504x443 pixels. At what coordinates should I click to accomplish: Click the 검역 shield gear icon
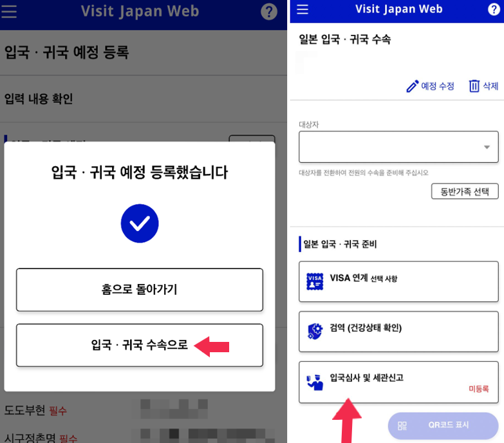tap(315, 332)
